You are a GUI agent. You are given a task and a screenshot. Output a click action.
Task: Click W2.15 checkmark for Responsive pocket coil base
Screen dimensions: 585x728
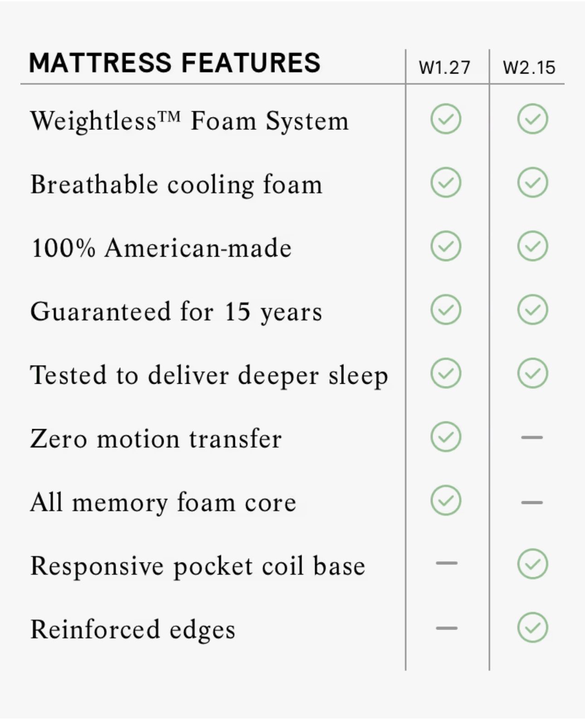(x=532, y=564)
